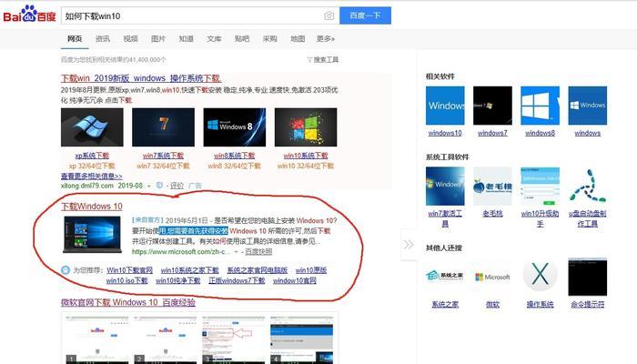Go to the 贴吧 tab
This screenshot has width=637, height=364.
[x=242, y=39]
